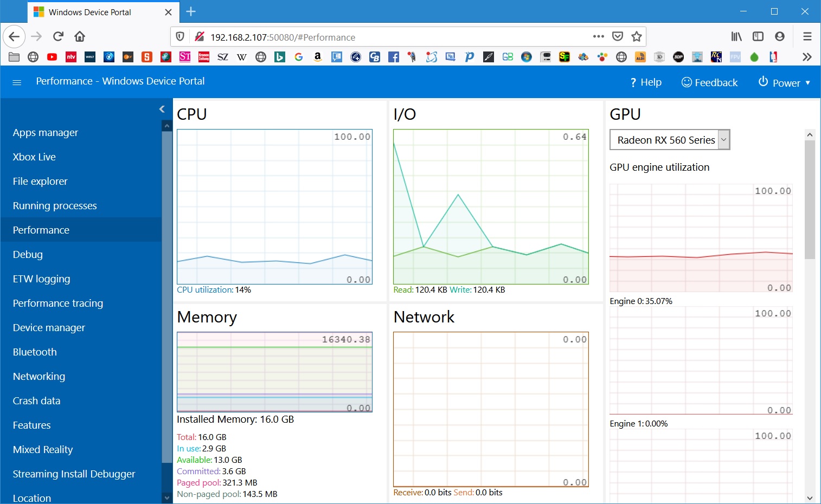This screenshot has height=504, width=821.
Task: Open Crash data
Action: (x=36, y=401)
